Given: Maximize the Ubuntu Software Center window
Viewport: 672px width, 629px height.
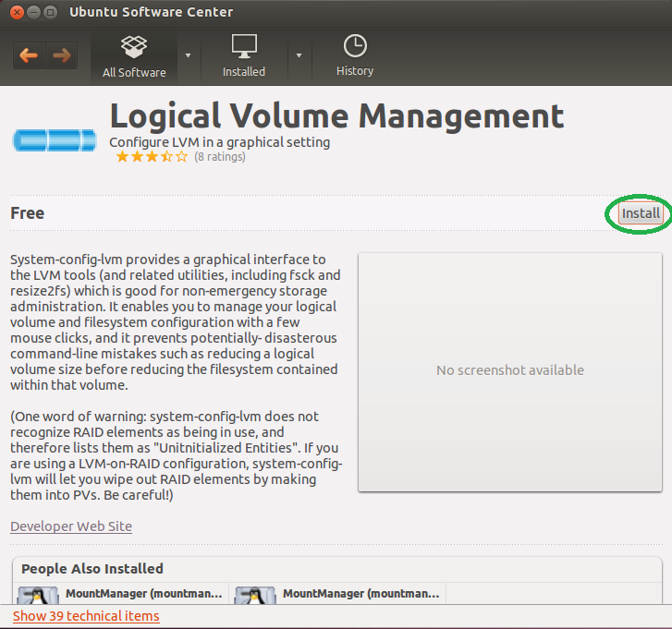Looking at the screenshot, I should point(51,12).
